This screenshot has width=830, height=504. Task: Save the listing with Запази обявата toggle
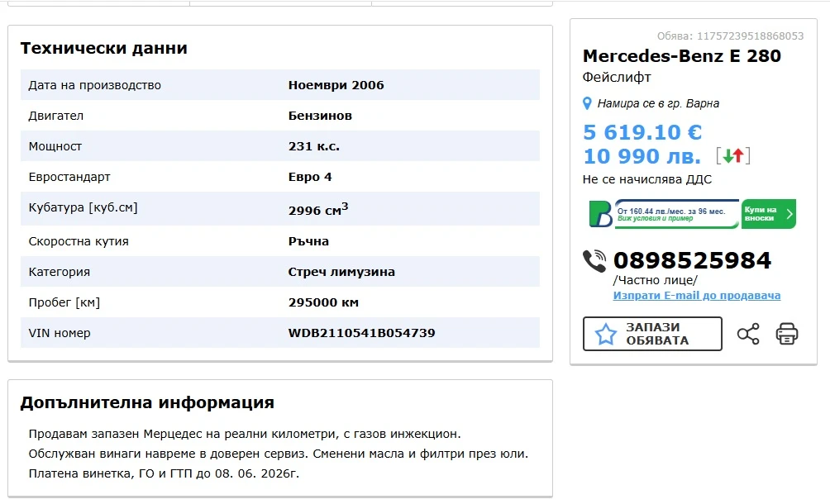(652, 333)
